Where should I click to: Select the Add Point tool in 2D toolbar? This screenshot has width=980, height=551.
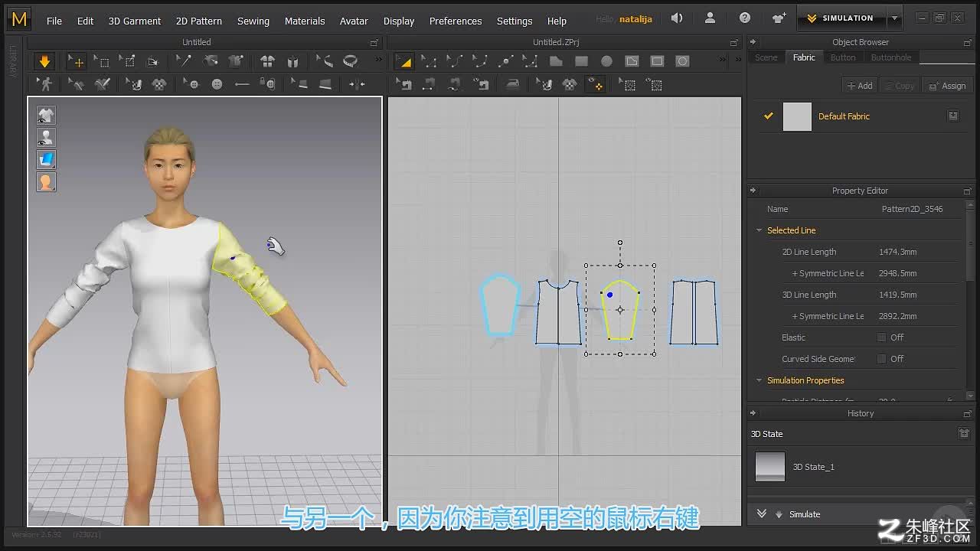[505, 61]
